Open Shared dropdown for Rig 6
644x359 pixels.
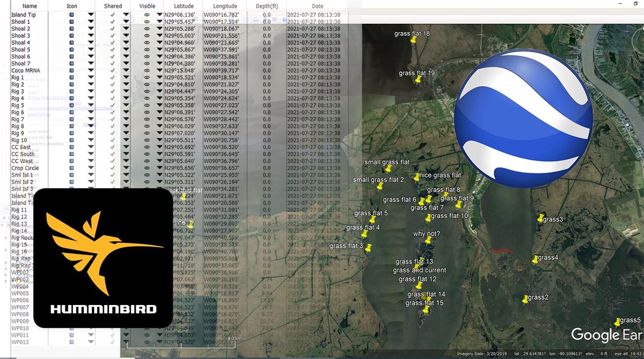126,112
